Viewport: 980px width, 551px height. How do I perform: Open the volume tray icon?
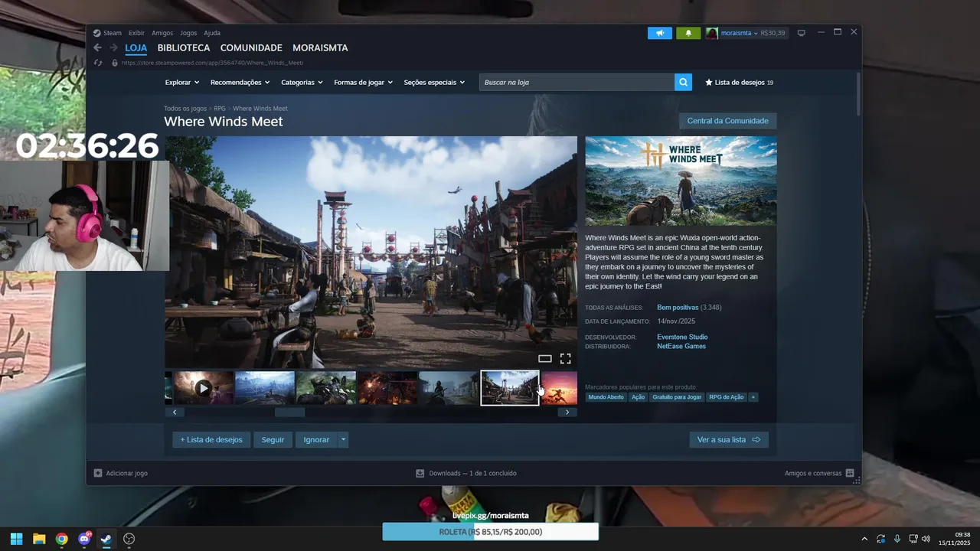(x=926, y=539)
